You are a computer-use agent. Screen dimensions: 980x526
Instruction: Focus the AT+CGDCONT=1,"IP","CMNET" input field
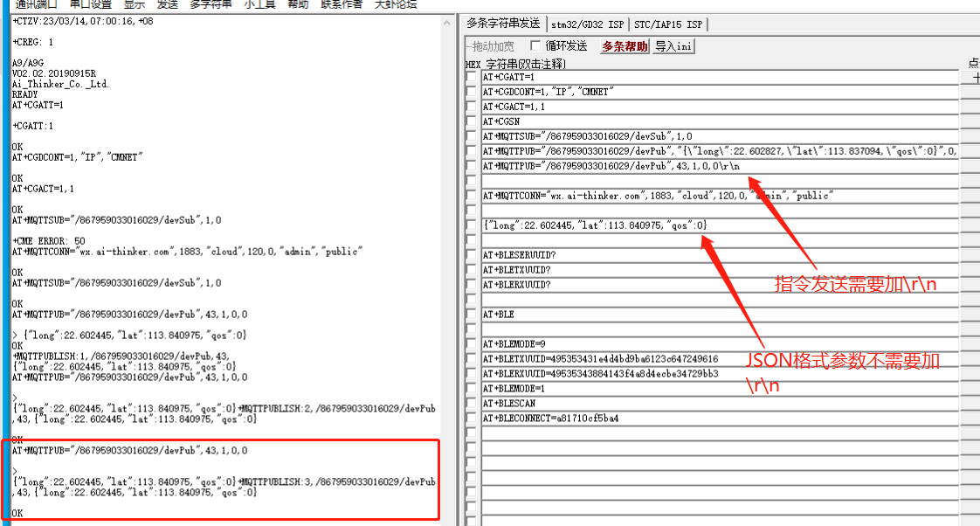[720, 92]
